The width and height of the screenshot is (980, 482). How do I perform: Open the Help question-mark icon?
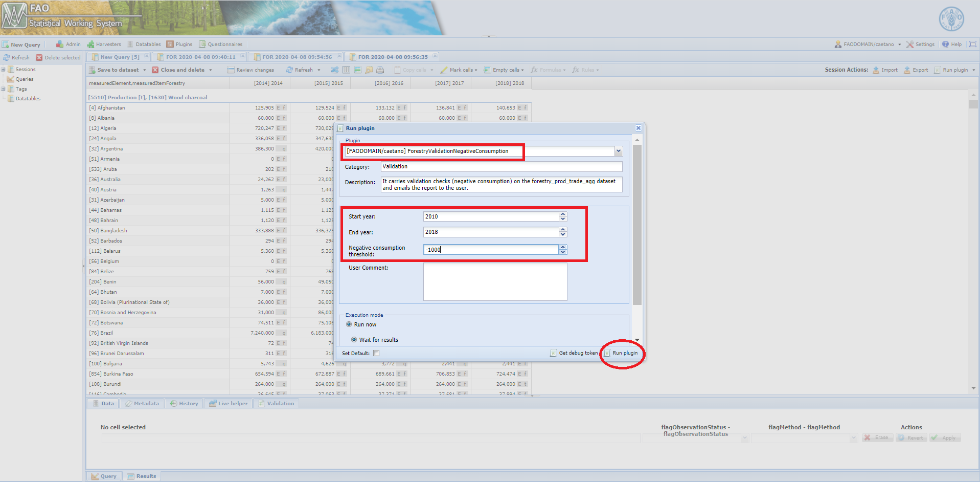[x=945, y=44]
